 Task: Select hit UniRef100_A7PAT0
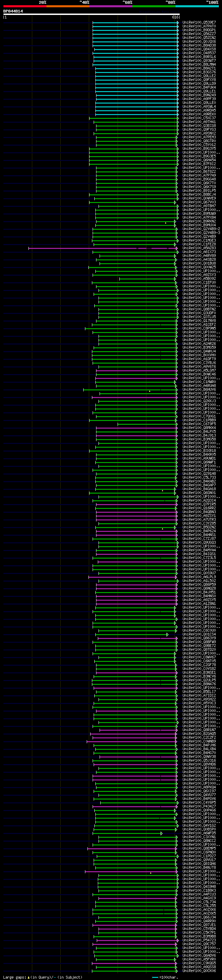point(199,26)
